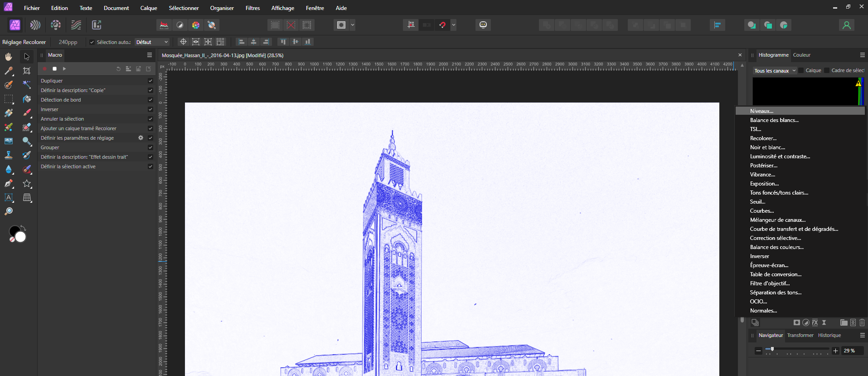
Task: Activate the Clone Stamp tool
Action: click(9, 155)
